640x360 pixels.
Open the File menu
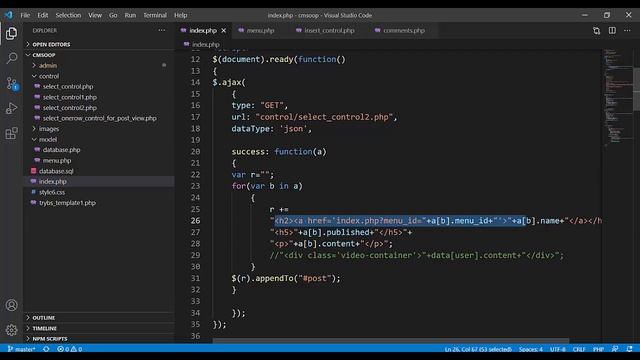tap(25, 15)
